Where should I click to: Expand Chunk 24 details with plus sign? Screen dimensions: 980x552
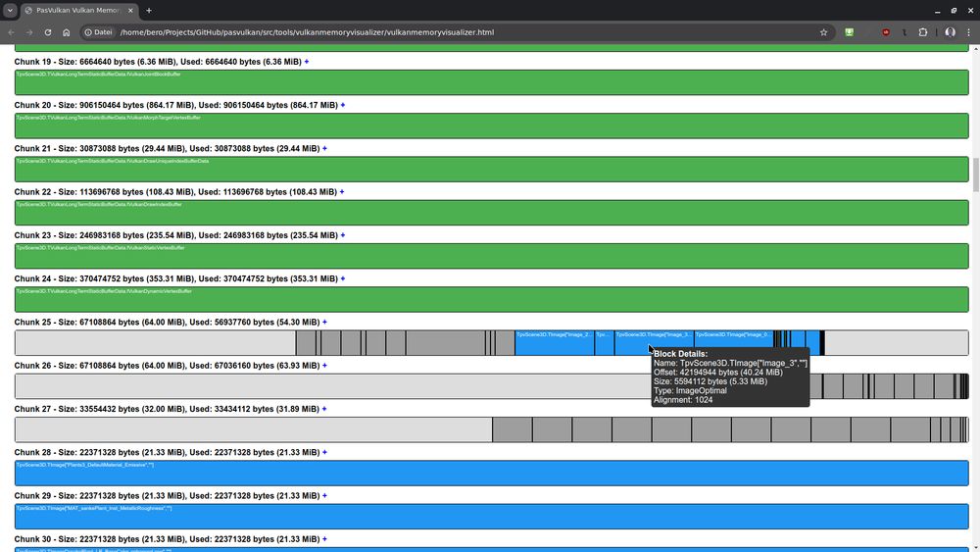click(x=342, y=278)
